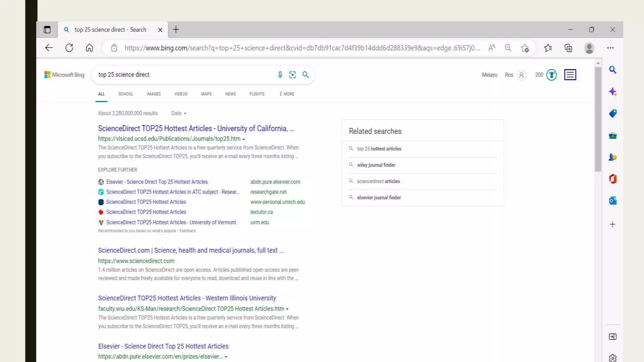
Task: Expand the vlsicad.ucsd.edu URL dropdown arrow
Action: (243, 139)
